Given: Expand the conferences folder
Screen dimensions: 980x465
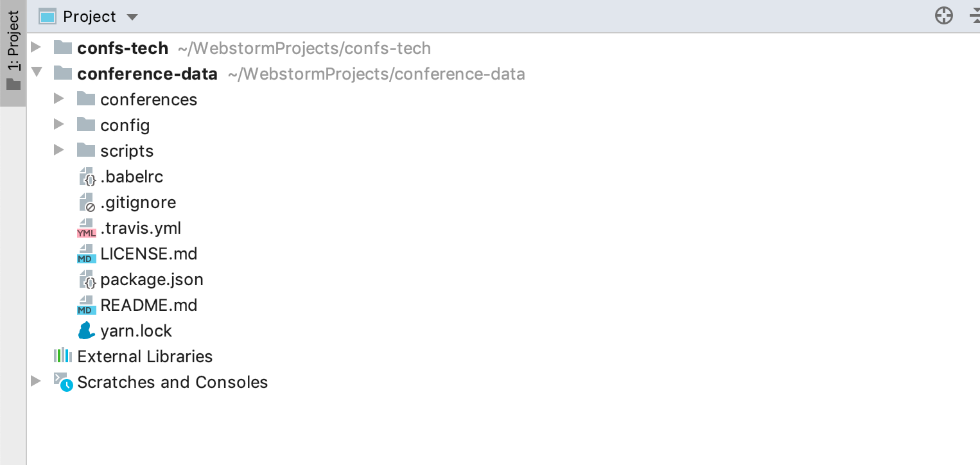Looking at the screenshot, I should [59, 99].
